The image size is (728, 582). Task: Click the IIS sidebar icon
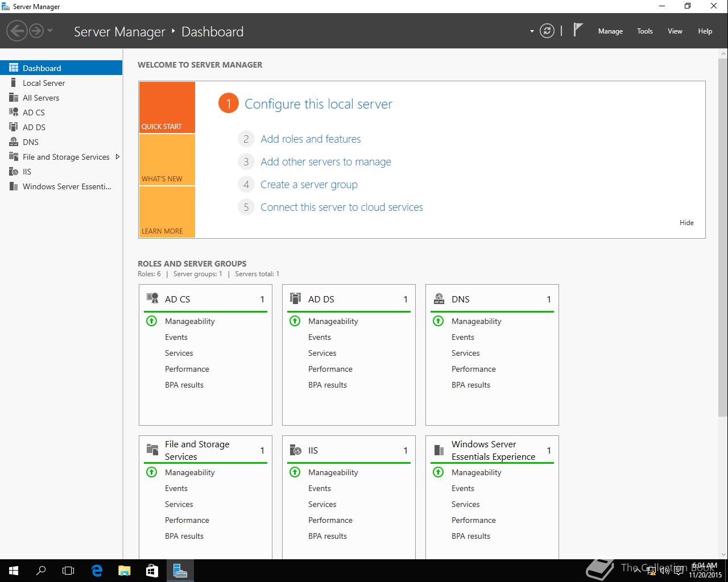(14, 172)
